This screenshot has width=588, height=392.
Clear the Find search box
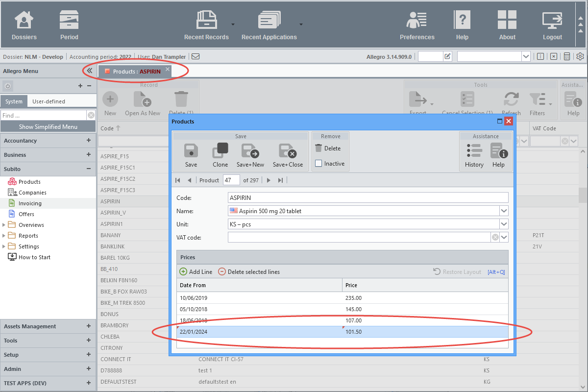pyautogui.click(x=91, y=116)
